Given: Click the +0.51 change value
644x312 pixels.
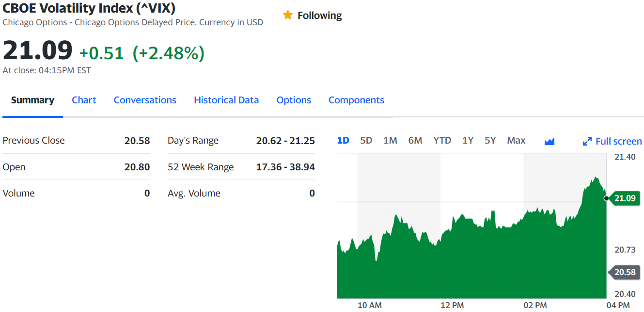Looking at the screenshot, I should point(102,53).
